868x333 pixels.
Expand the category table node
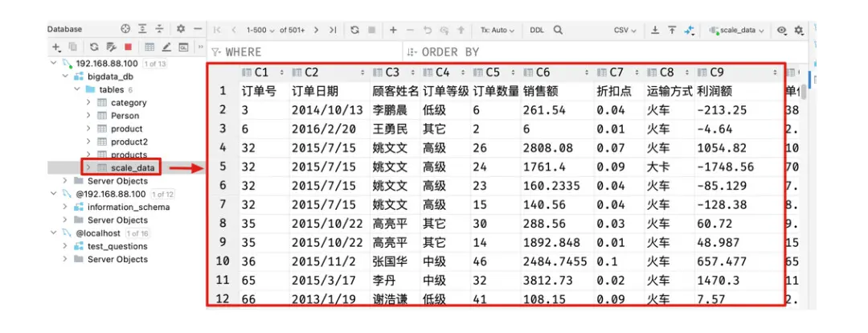[88, 102]
